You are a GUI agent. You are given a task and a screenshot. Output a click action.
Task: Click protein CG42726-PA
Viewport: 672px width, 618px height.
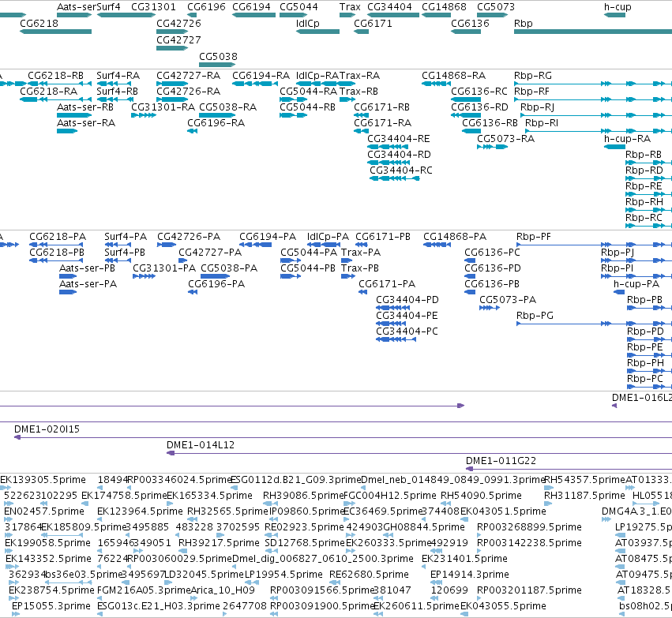click(x=167, y=245)
